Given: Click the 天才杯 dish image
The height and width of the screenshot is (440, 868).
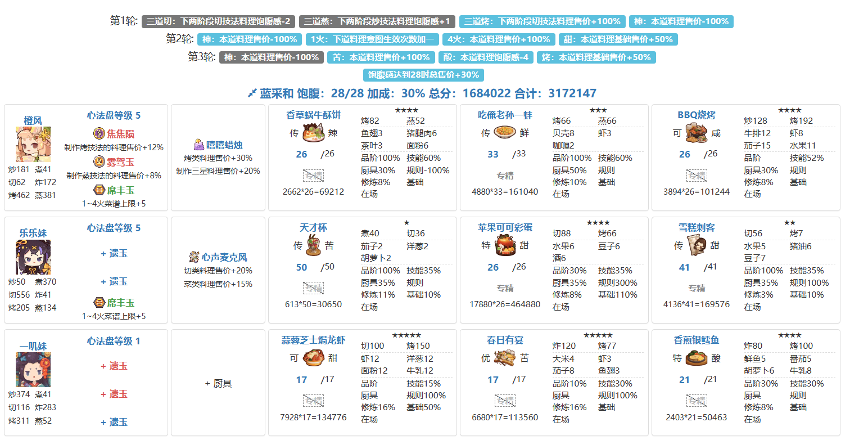Looking at the screenshot, I should (313, 246).
